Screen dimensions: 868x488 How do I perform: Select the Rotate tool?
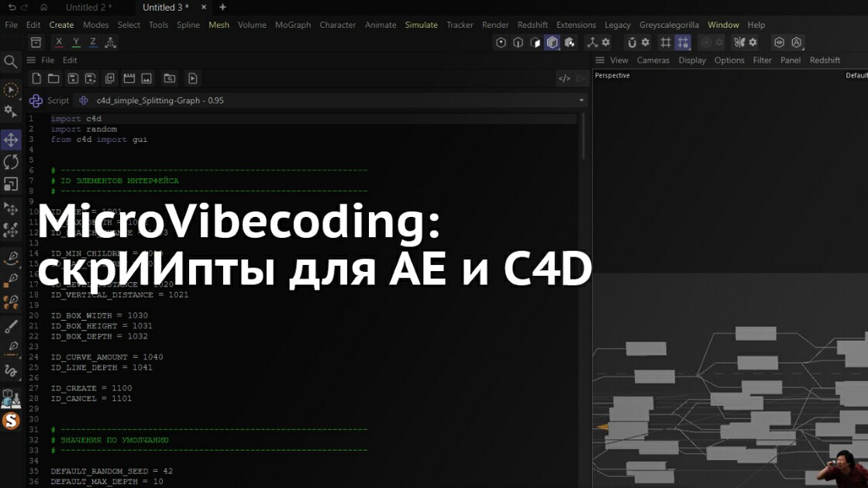coord(11,162)
